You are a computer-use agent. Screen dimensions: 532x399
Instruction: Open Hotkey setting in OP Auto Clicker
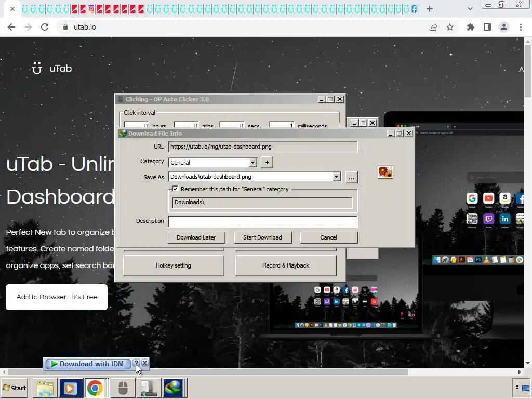174,265
